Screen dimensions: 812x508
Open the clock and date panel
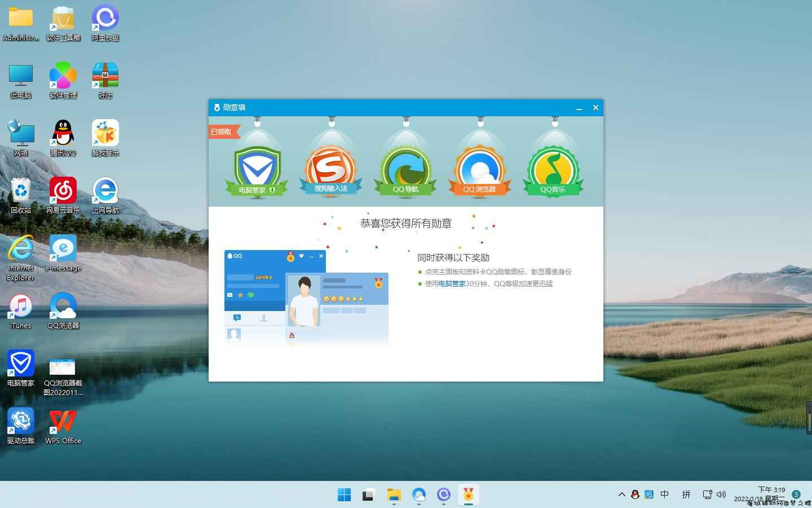tap(759, 494)
